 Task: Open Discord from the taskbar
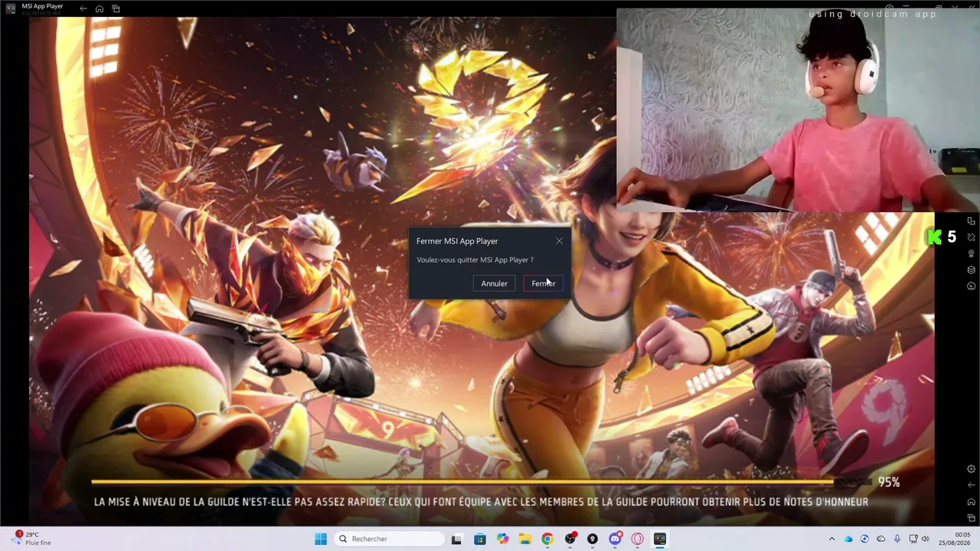coord(615,539)
